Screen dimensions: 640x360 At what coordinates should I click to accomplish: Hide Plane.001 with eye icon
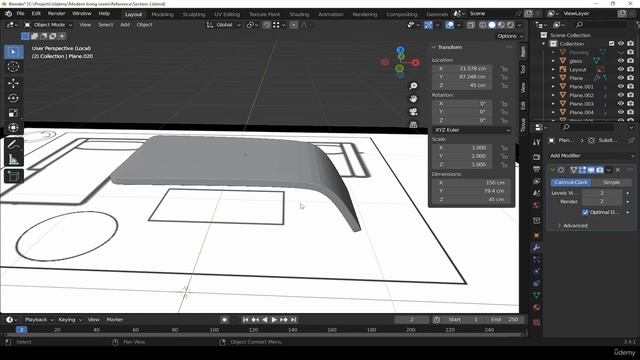621,87
